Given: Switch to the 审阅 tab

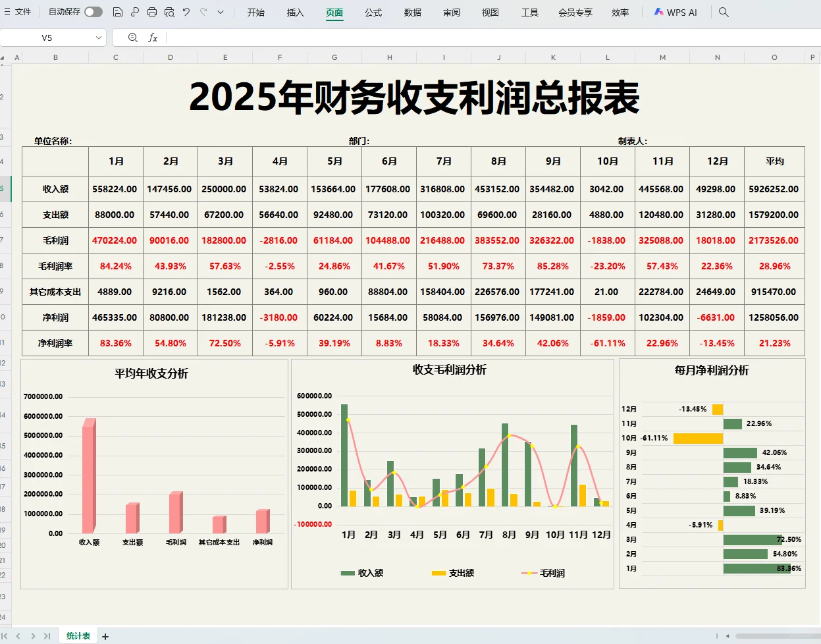Looking at the screenshot, I should [x=452, y=13].
